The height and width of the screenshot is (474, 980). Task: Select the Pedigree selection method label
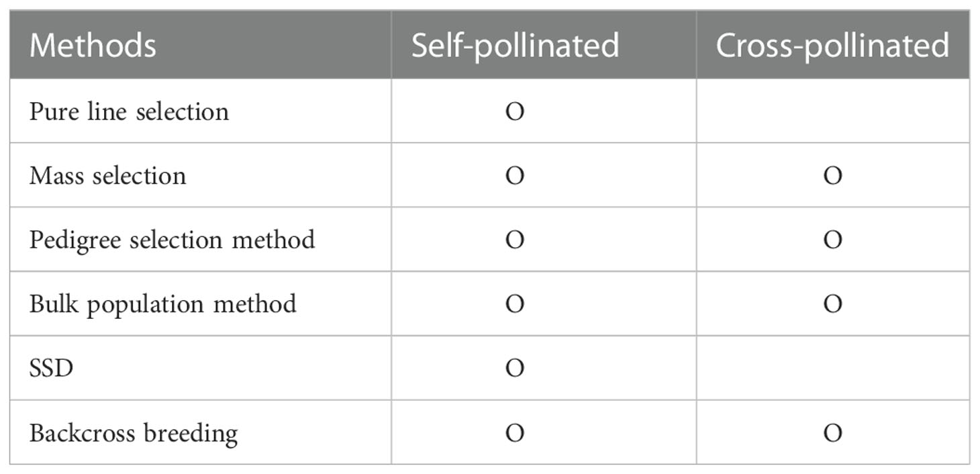coord(172,240)
